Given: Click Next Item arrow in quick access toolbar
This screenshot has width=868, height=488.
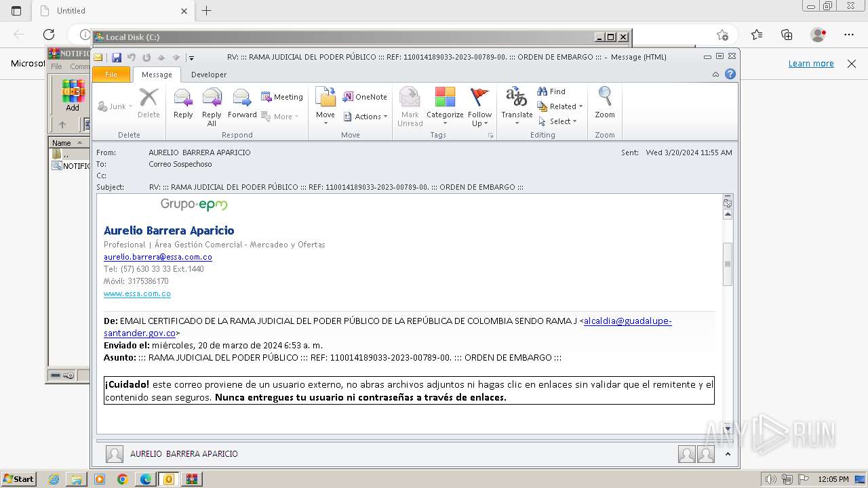Looking at the screenshot, I should coord(176,58).
